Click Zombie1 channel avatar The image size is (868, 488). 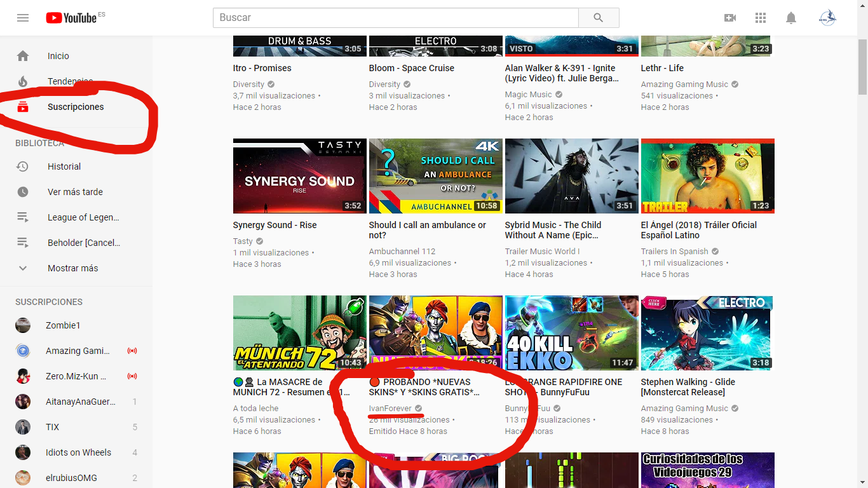pos(23,325)
